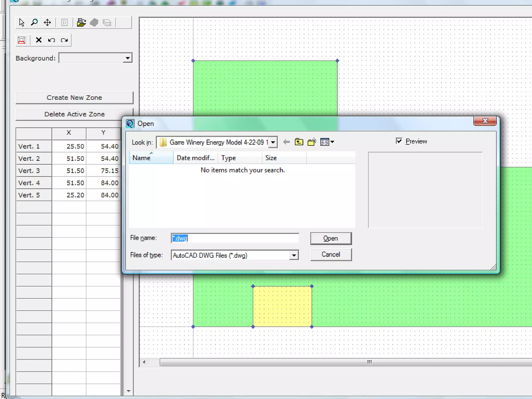Sort by the Name column header
Viewport: 532px width, 399px height.
pos(151,158)
